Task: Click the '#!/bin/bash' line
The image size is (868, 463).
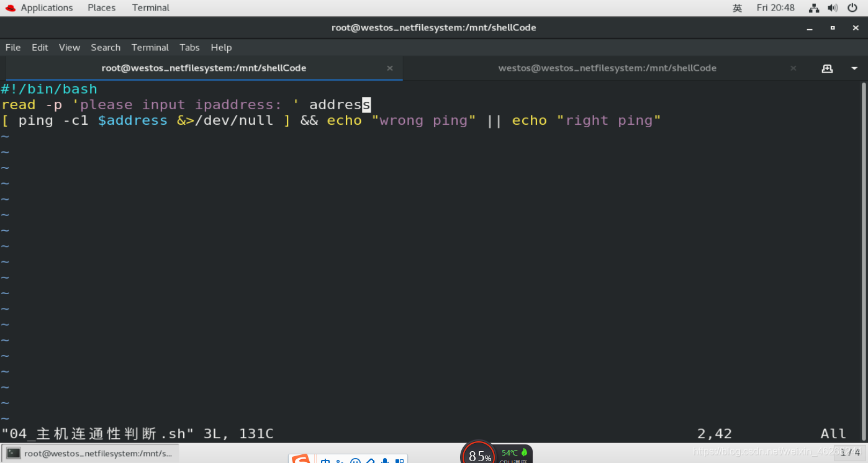Action: [x=49, y=89]
